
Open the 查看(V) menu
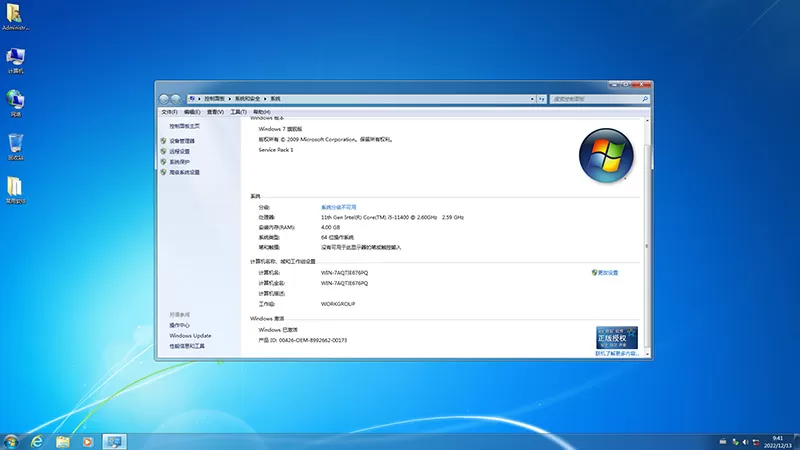coord(214,112)
